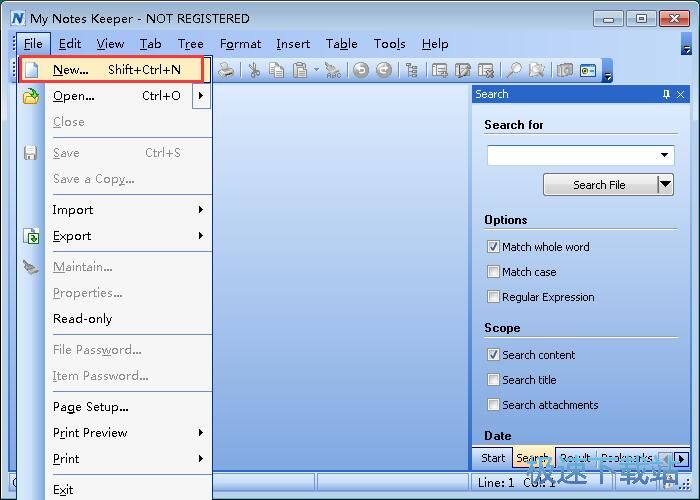Click the Paste clipboard icon

tap(300, 70)
